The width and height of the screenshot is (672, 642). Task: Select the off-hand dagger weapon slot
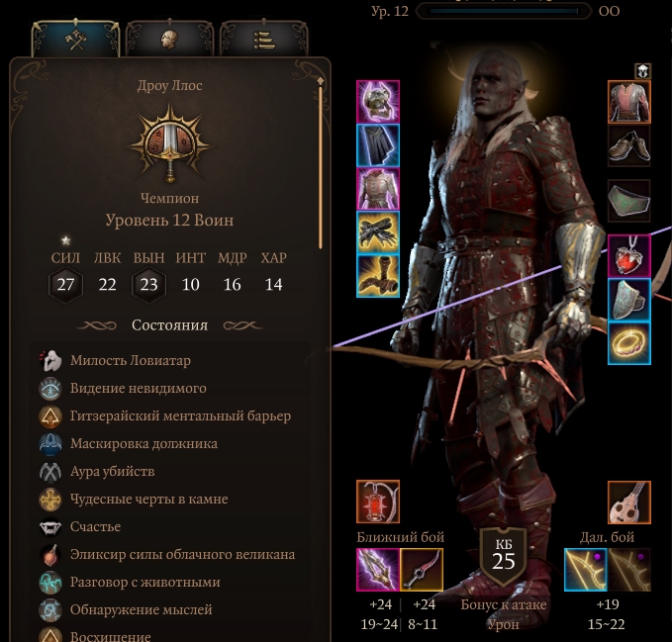point(422,570)
